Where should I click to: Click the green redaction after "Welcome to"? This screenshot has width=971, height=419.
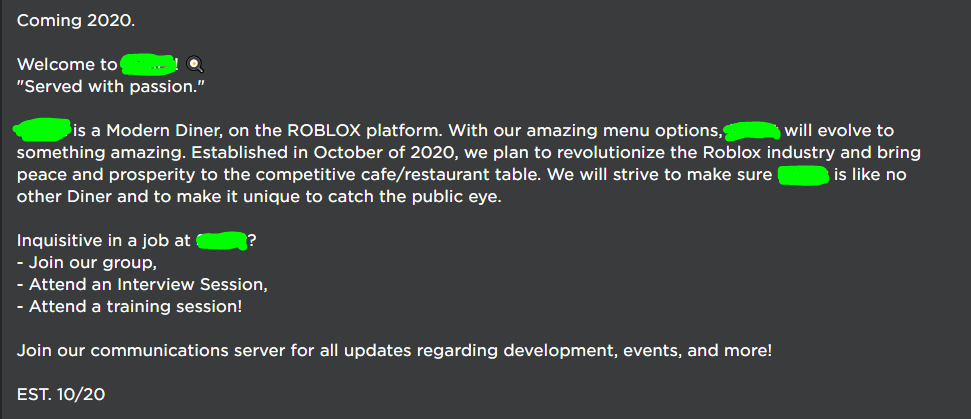click(148, 65)
